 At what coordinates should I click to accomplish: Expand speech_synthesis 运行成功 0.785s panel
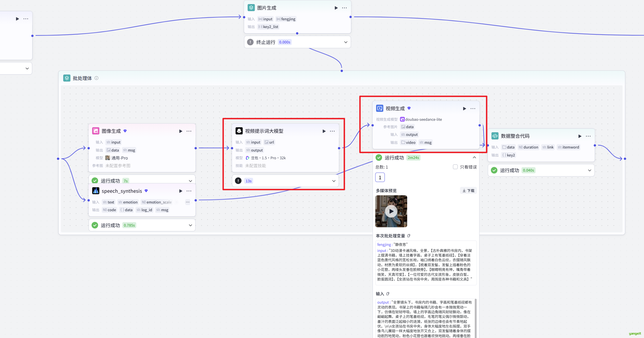(190, 225)
